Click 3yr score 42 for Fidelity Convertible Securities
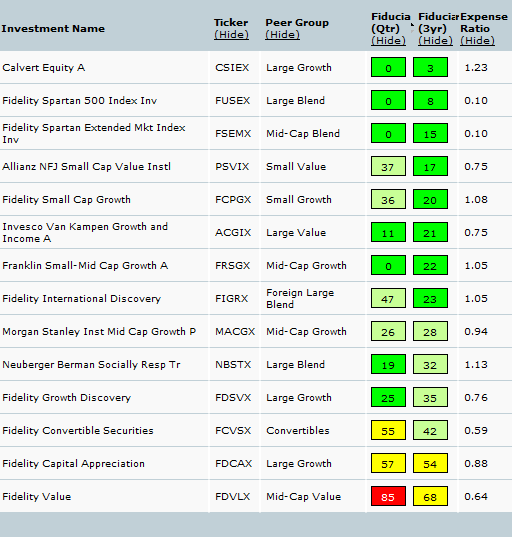The height and width of the screenshot is (538, 512). coord(430,430)
